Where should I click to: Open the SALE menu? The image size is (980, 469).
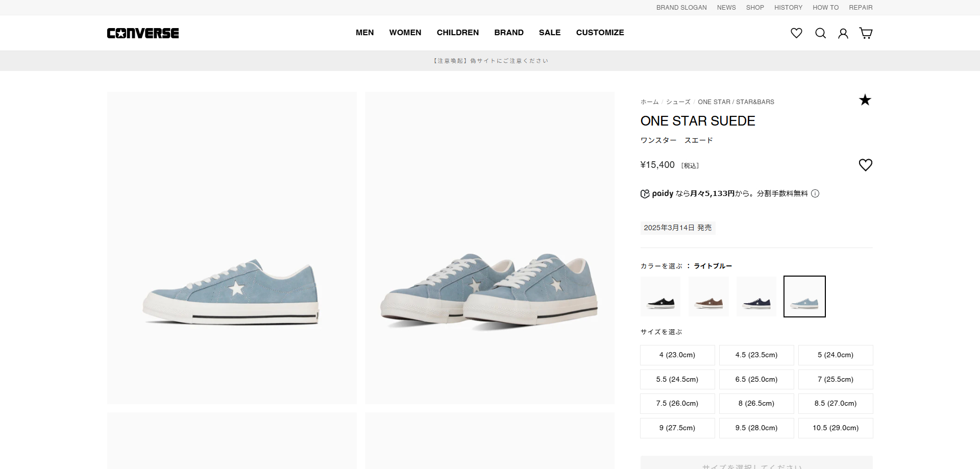tap(550, 32)
